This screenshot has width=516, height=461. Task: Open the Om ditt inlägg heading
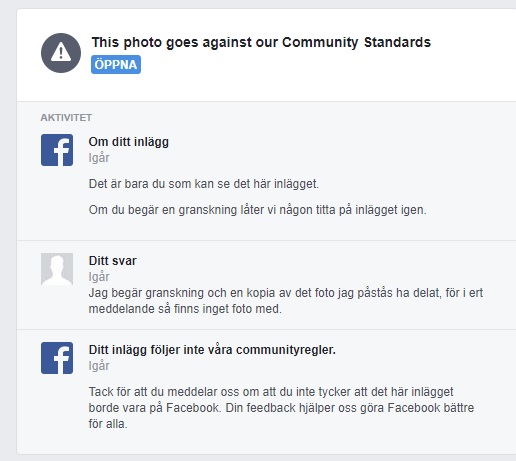click(129, 142)
